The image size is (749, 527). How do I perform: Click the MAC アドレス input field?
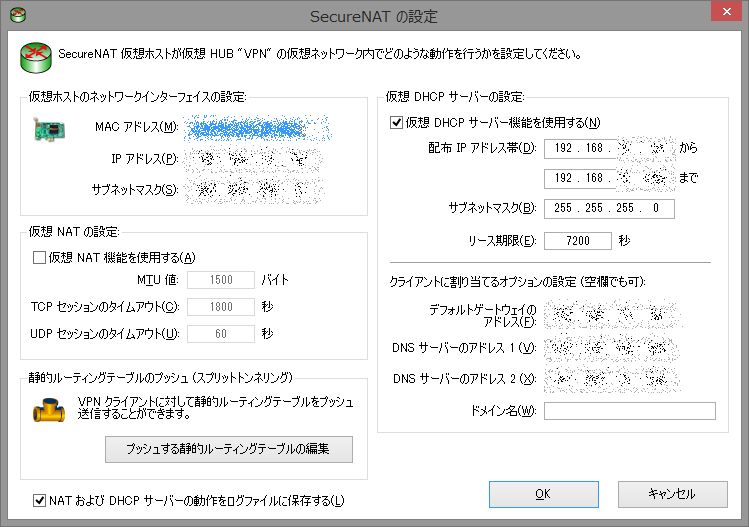[x=257, y=128]
